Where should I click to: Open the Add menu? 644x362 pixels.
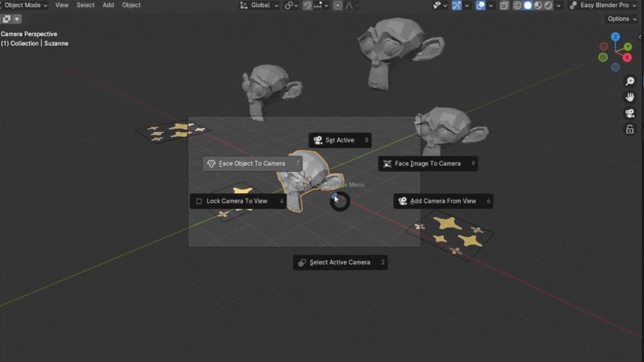pyautogui.click(x=108, y=5)
